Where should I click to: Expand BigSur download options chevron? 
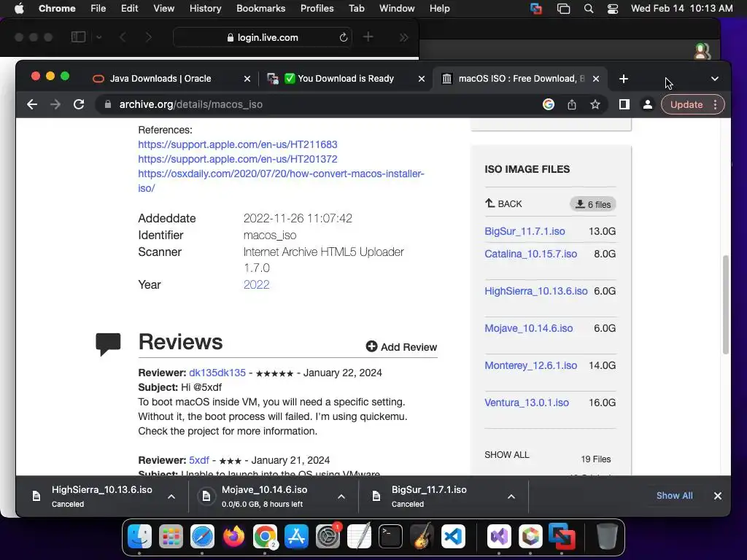tap(511, 496)
